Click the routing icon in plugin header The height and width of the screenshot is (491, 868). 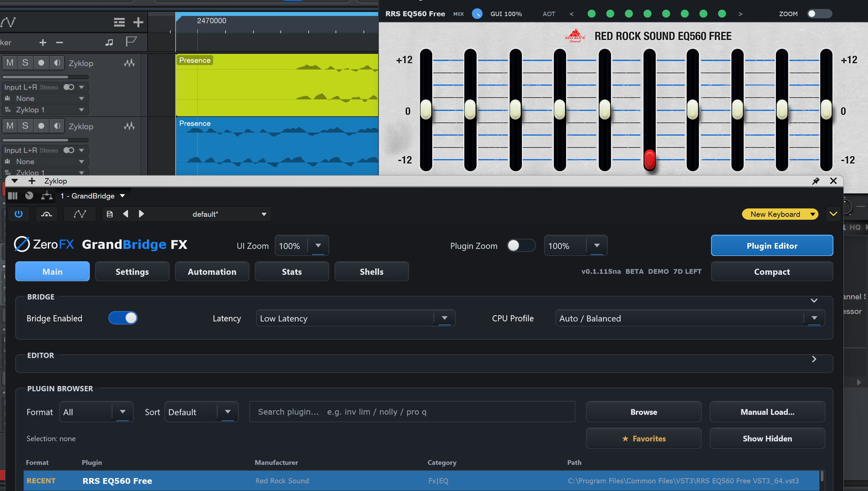click(47, 195)
